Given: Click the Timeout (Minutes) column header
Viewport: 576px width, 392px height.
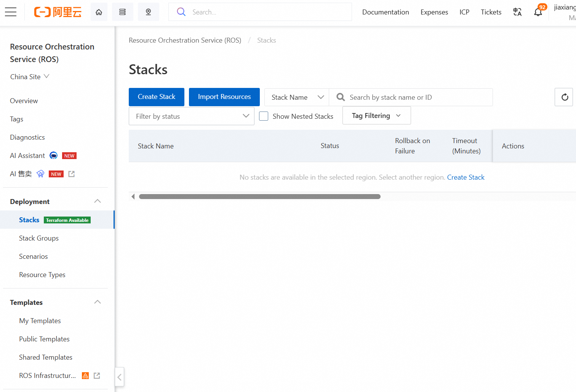Looking at the screenshot, I should pos(466,146).
